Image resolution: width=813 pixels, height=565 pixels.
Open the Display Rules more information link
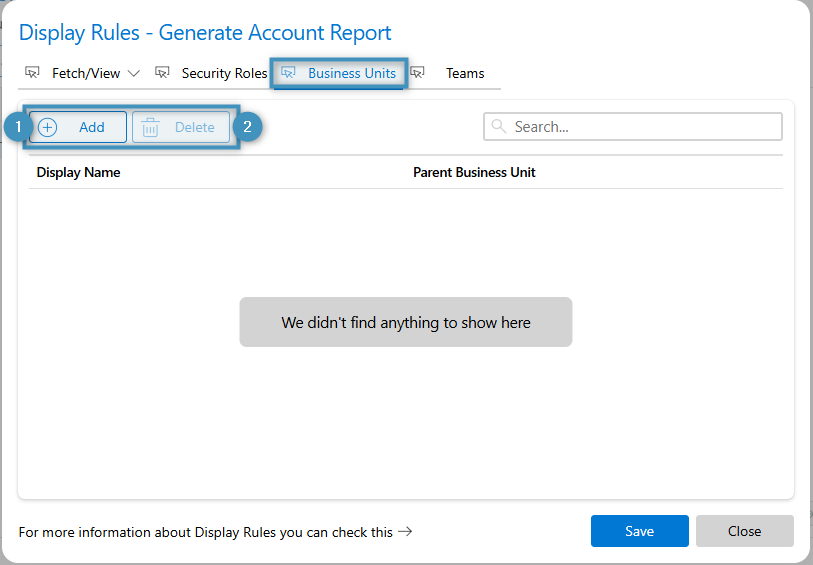[x=205, y=532]
